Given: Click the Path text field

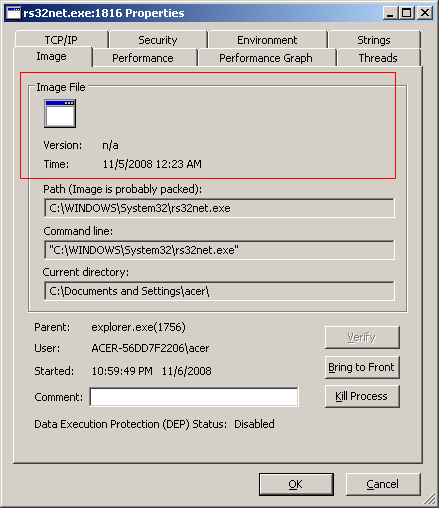Looking at the screenshot, I should pos(219,208).
